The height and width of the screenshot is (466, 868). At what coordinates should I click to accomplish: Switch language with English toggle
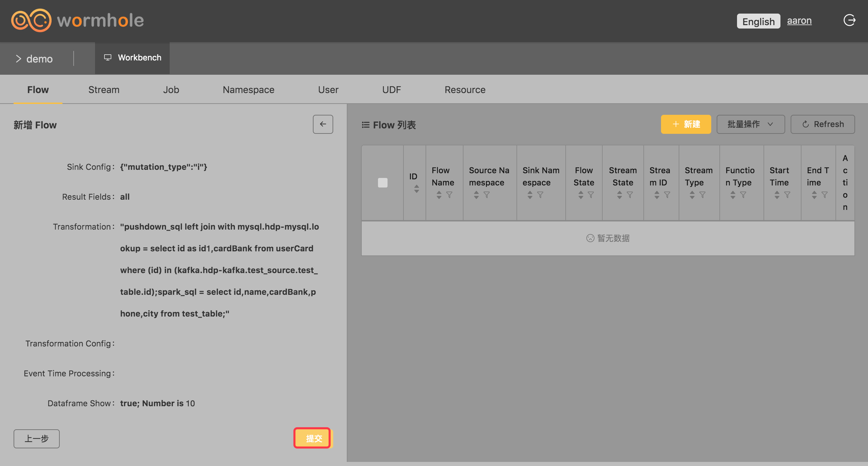758,21
